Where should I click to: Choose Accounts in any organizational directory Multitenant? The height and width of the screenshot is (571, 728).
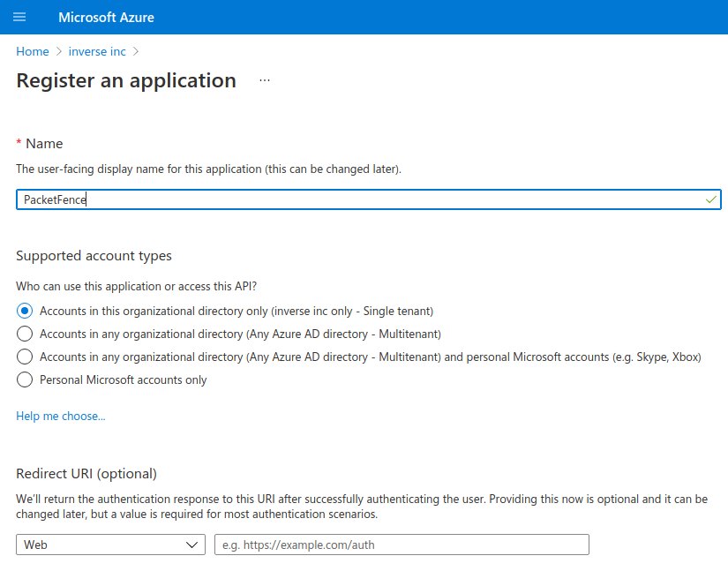[x=24, y=334]
